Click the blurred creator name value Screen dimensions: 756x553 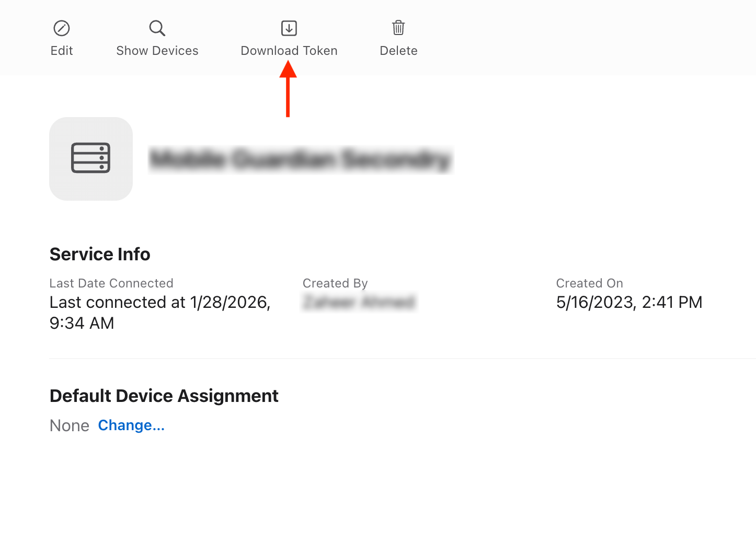tap(359, 302)
